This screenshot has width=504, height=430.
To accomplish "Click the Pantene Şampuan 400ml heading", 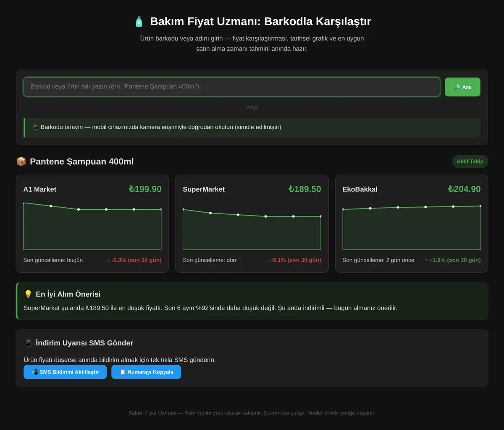I will click(x=82, y=162).
